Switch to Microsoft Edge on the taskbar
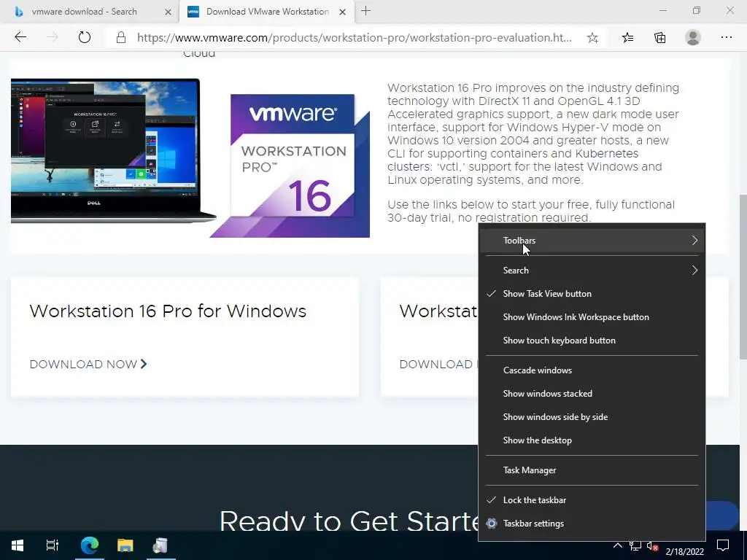The width and height of the screenshot is (747, 560). click(x=89, y=545)
